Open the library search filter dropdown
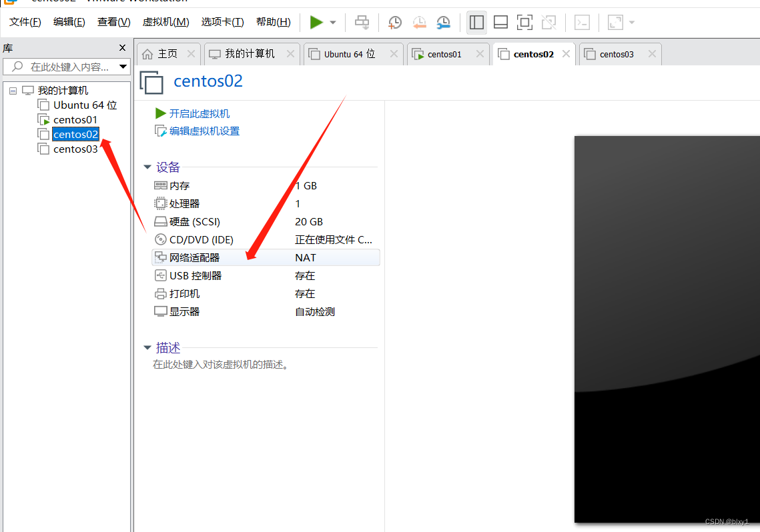The width and height of the screenshot is (760, 532). point(123,67)
